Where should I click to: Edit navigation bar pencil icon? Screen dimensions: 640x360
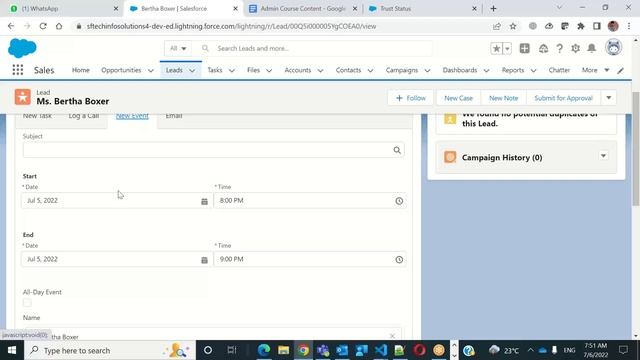click(620, 70)
